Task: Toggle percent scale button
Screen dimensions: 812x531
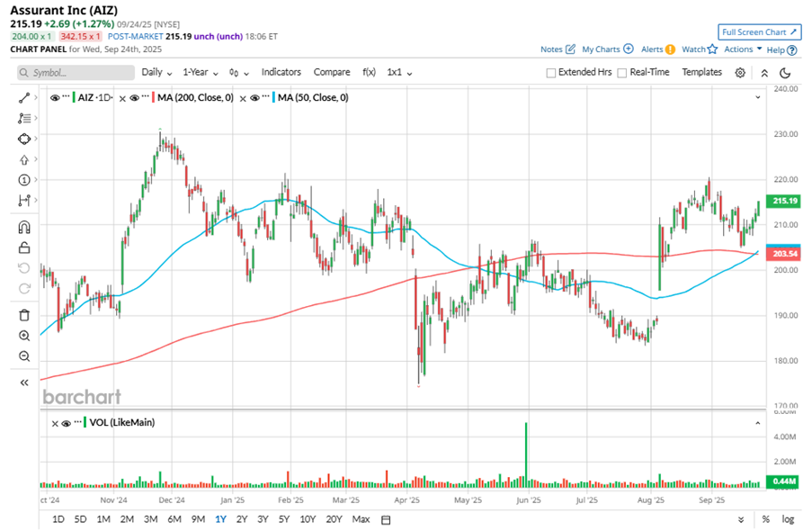Action: pos(765,519)
